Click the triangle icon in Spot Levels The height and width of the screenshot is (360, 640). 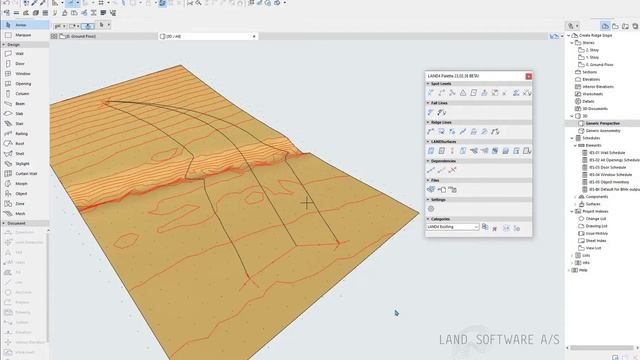point(463,93)
